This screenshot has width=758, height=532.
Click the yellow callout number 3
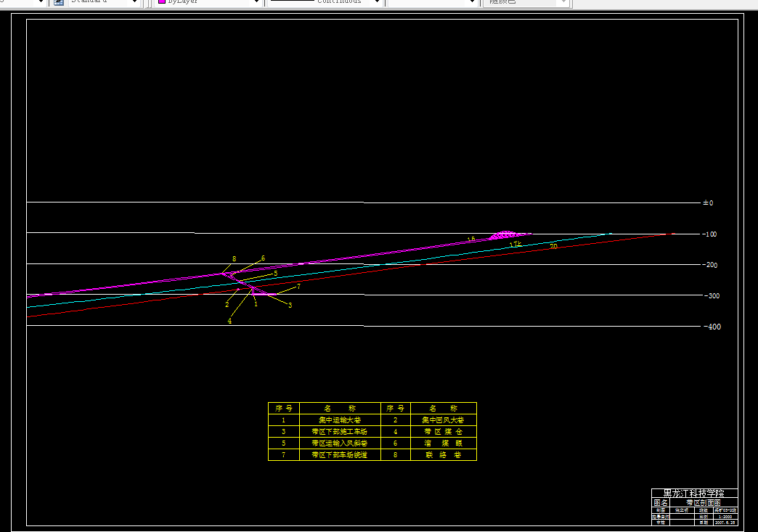(290, 306)
